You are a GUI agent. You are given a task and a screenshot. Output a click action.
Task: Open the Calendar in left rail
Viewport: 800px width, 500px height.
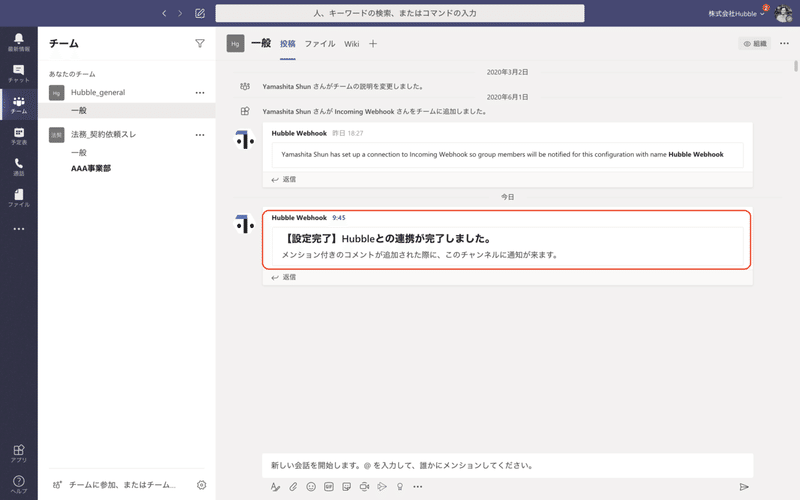(x=19, y=136)
